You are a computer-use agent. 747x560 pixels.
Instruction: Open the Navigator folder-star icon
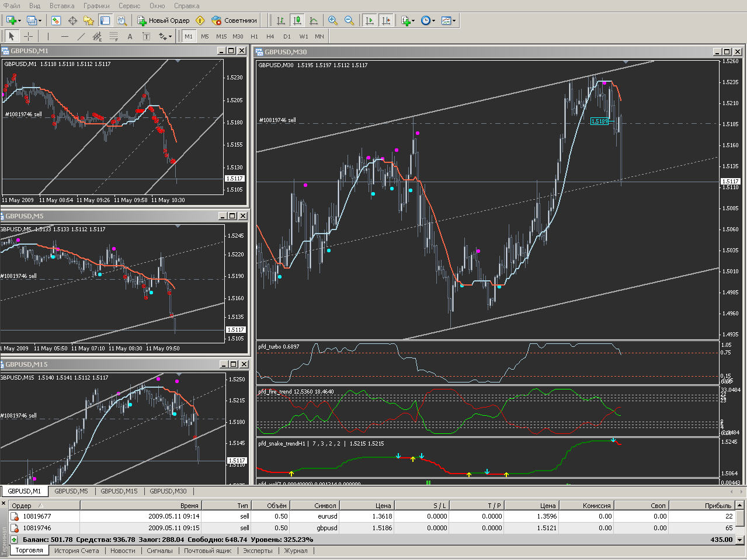(x=89, y=20)
